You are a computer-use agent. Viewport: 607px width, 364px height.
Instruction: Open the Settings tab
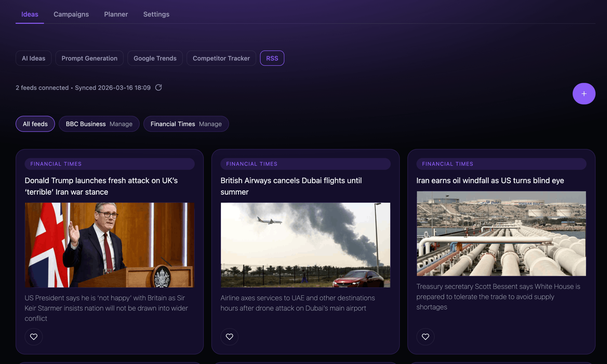[156, 14]
